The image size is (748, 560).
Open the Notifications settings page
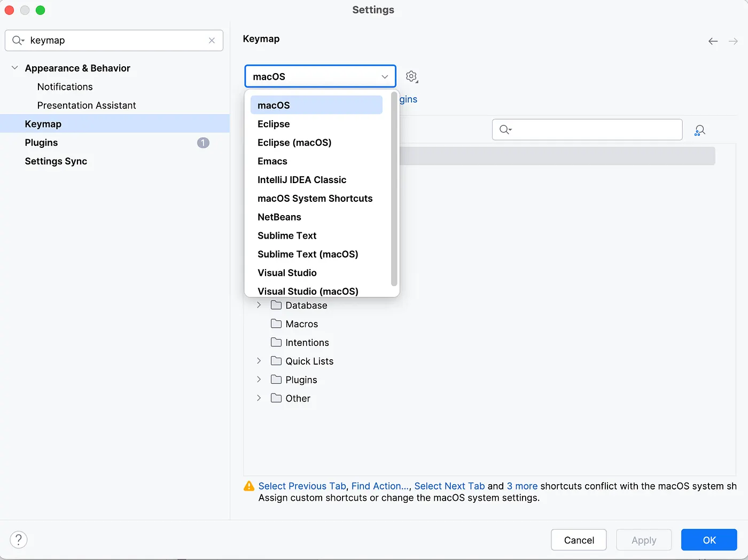point(65,86)
